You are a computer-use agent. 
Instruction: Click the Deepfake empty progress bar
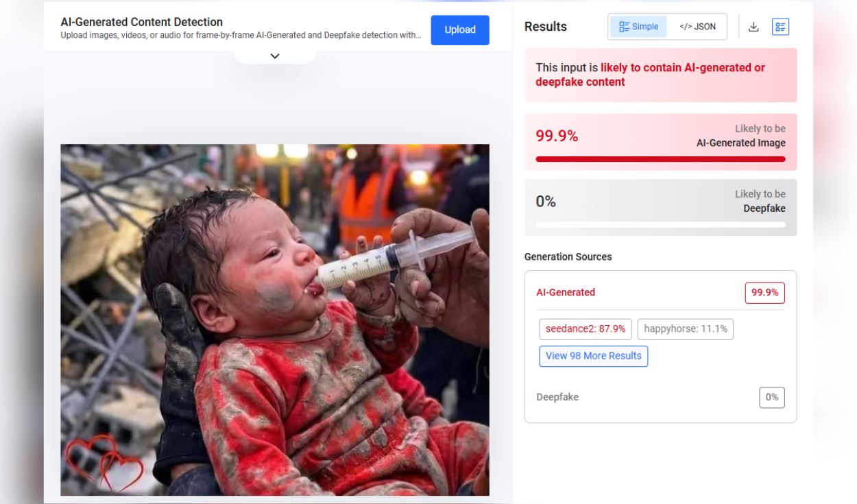[x=660, y=225]
